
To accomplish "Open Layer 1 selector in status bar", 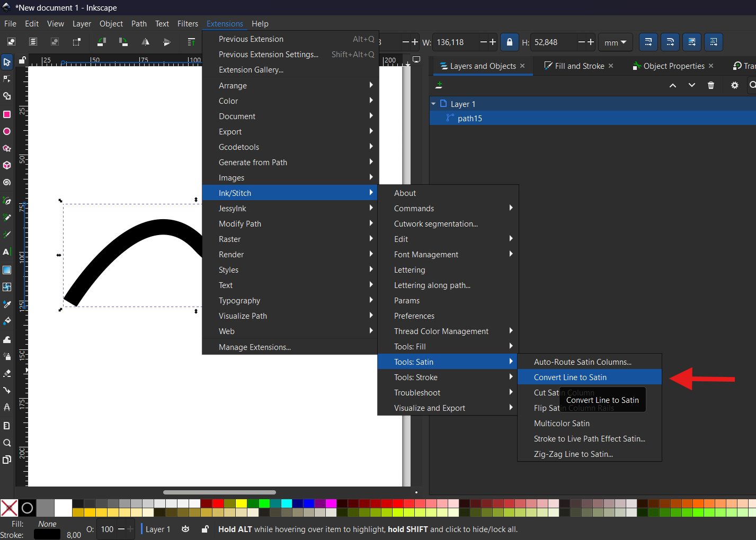I will pyautogui.click(x=158, y=529).
